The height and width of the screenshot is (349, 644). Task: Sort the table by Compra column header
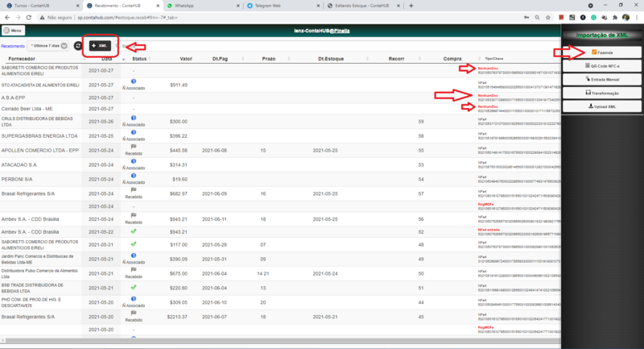[x=452, y=59]
